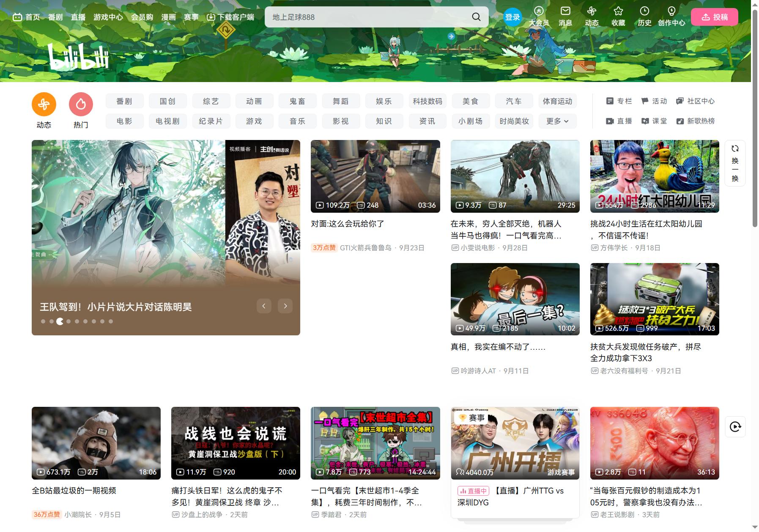Click 换一换 refresh icon
This screenshot has width=759, height=532.
(x=735, y=148)
